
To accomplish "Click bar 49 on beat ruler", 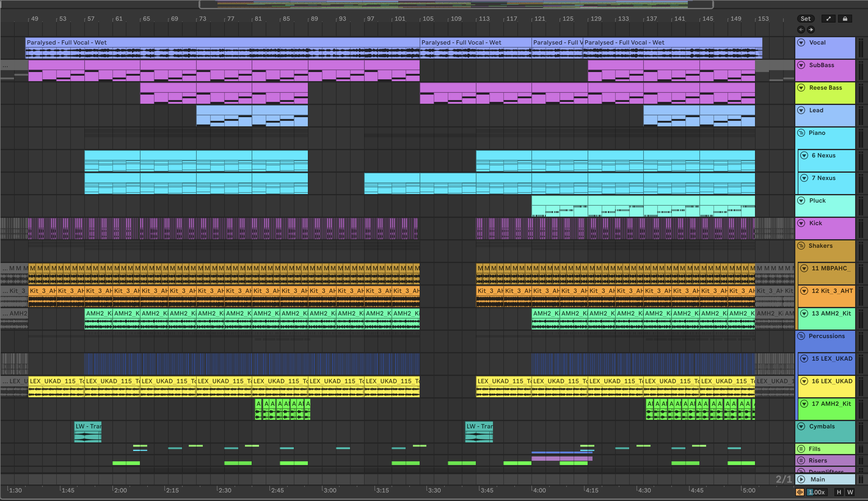I will (x=35, y=19).
